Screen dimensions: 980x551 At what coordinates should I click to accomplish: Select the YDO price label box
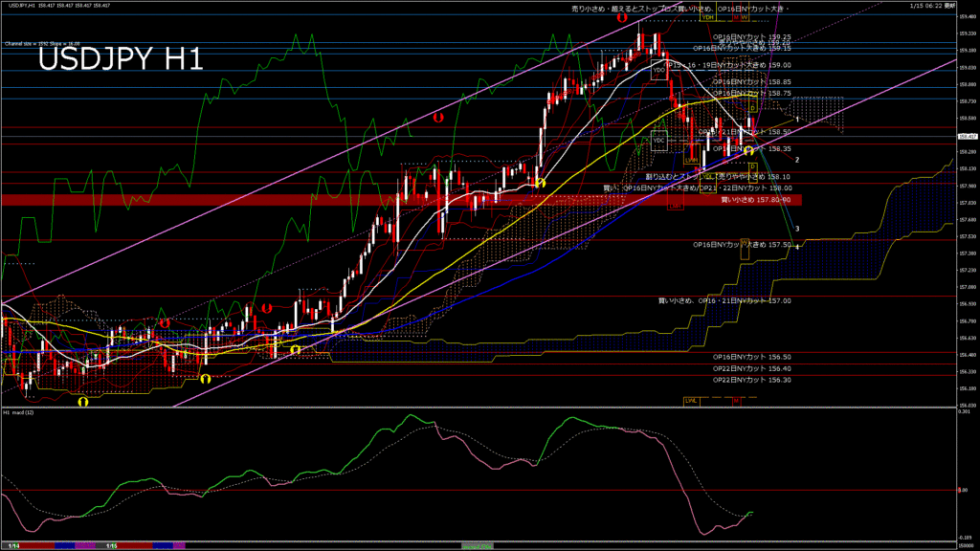pos(658,70)
